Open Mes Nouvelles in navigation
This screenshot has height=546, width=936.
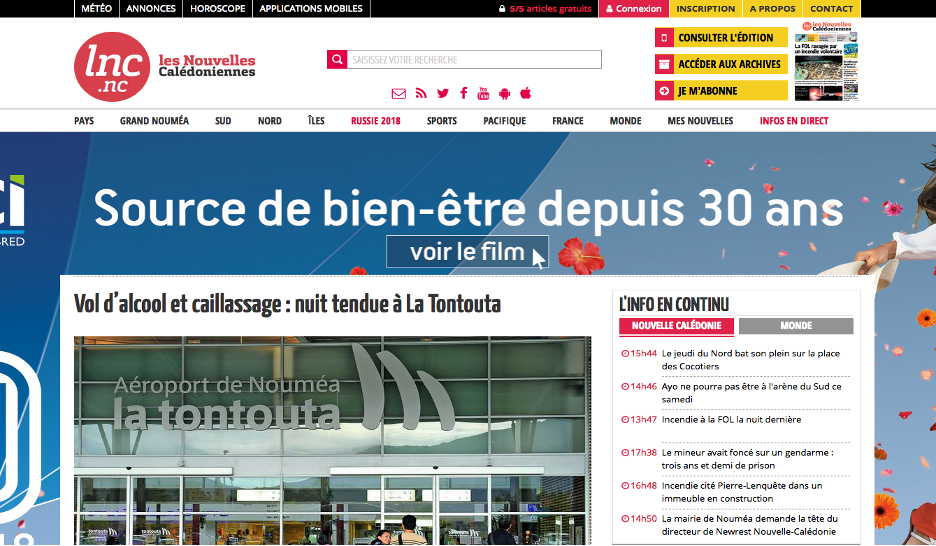click(700, 121)
